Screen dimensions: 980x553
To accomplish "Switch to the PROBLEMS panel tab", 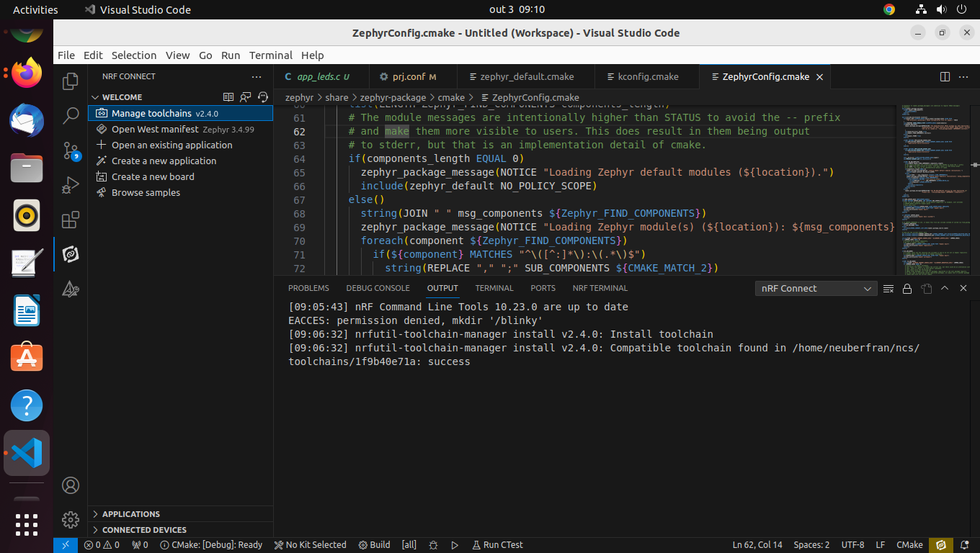I will coord(308,288).
